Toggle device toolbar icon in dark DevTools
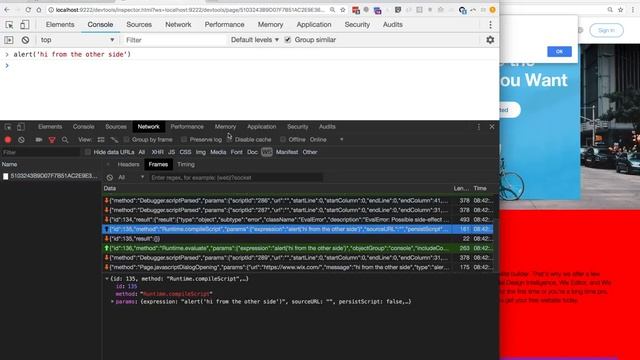 (x=20, y=127)
